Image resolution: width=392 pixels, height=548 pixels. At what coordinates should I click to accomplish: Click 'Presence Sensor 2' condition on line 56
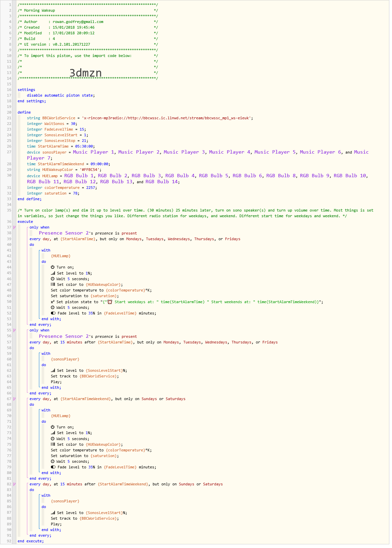(x=64, y=336)
